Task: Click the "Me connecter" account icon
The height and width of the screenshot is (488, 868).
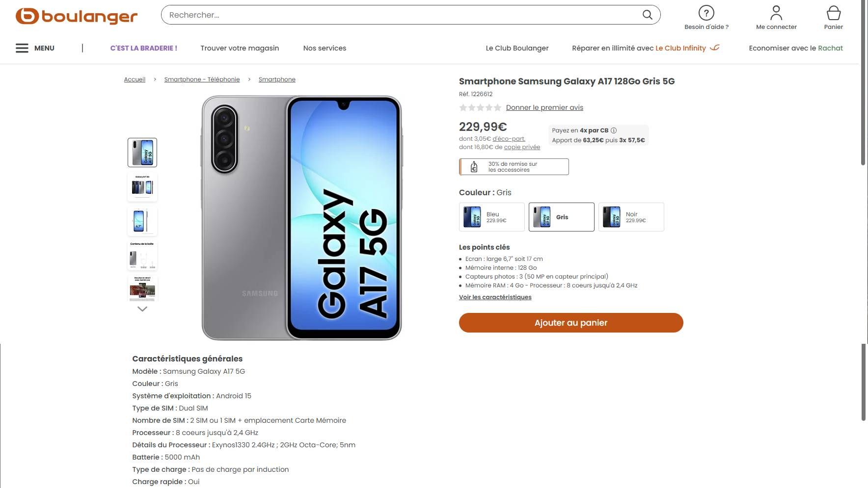Action: coord(776,13)
